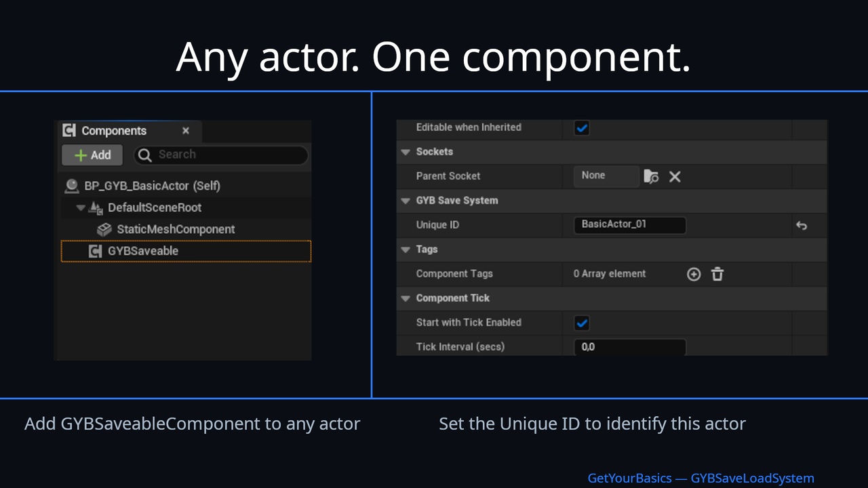This screenshot has height=488, width=868.
Task: Collapse the Component Tick section
Action: (406, 298)
